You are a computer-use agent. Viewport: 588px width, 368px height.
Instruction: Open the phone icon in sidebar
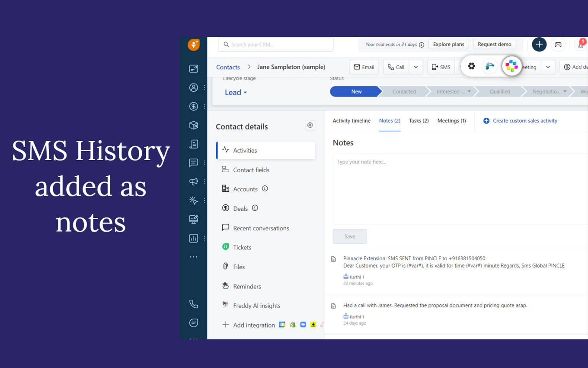(x=194, y=304)
